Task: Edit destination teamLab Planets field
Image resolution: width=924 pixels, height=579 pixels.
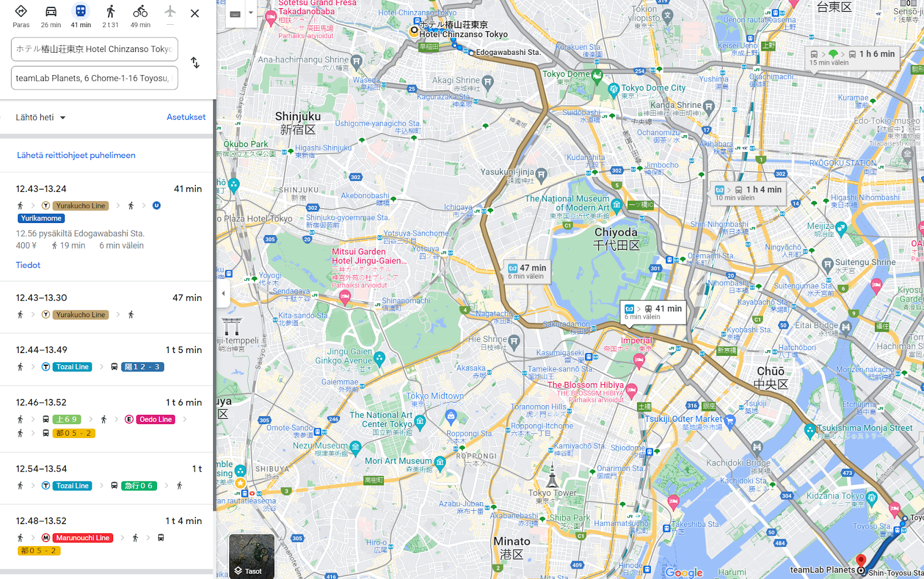Action: tap(94, 78)
